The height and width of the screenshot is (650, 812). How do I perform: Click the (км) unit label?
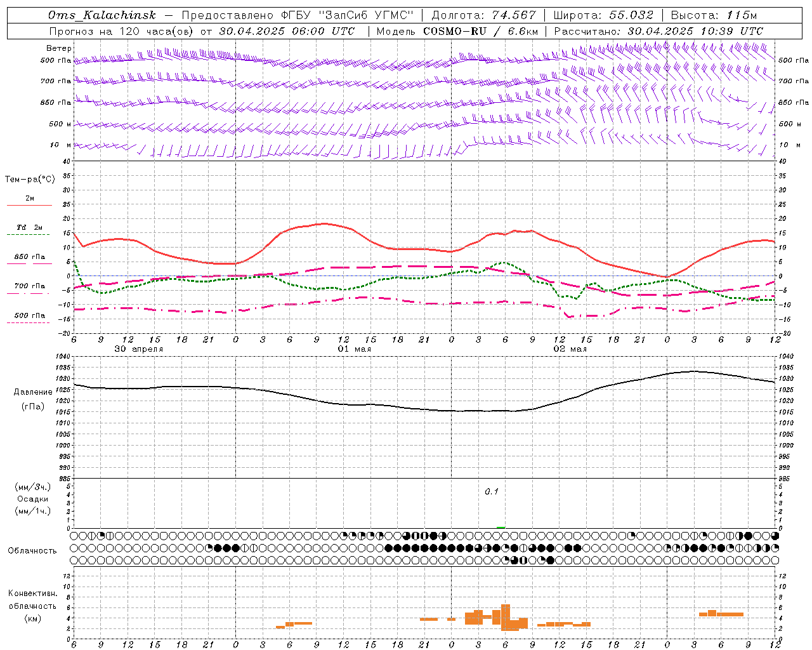tap(33, 618)
